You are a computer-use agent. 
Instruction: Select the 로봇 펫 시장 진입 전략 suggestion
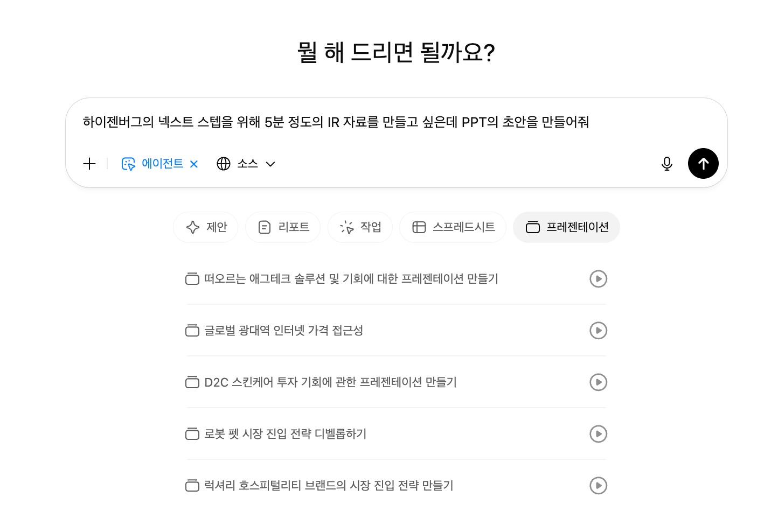pos(285,434)
